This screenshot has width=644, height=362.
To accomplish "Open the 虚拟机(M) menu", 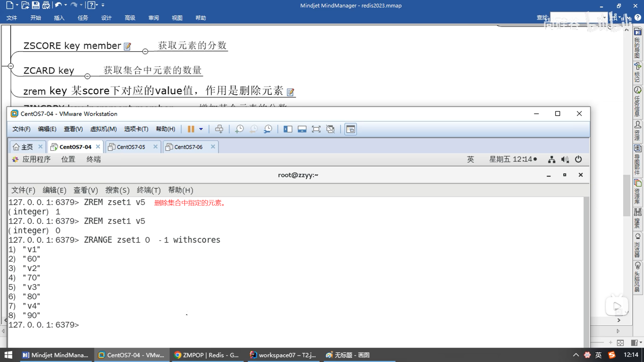I will 103,129.
